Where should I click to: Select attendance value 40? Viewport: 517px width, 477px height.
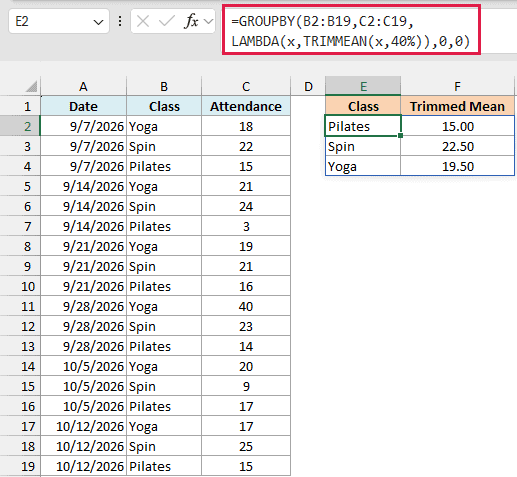(x=246, y=306)
